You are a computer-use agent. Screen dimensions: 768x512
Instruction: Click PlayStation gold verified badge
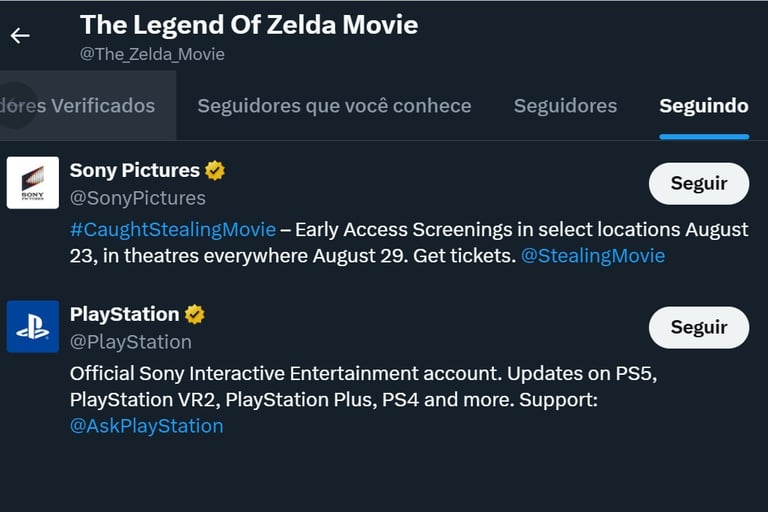click(x=195, y=315)
